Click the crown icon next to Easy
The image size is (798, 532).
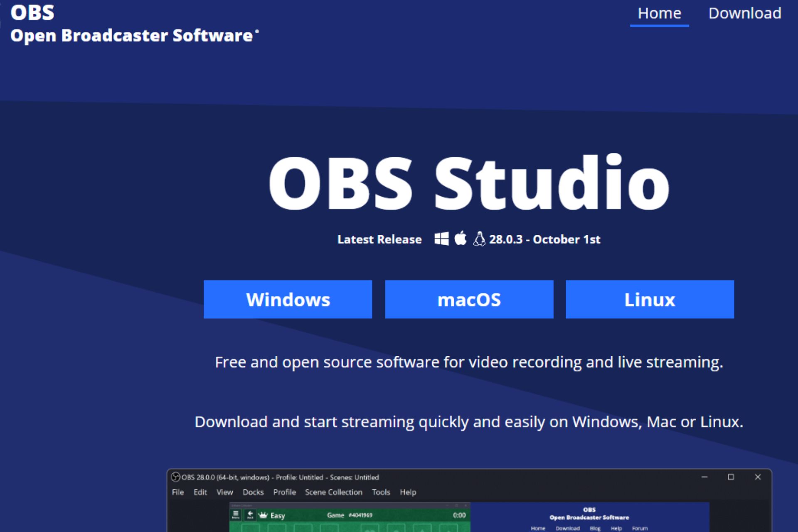point(263,515)
